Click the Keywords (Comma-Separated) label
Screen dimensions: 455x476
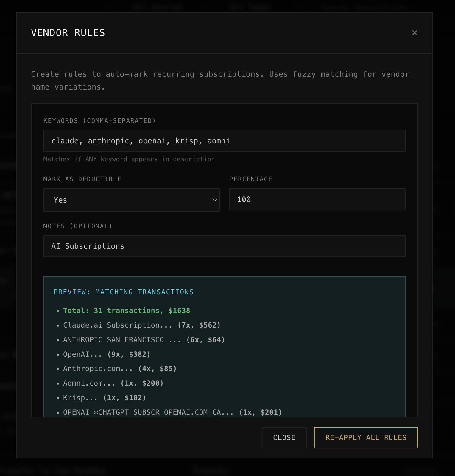[99, 121]
